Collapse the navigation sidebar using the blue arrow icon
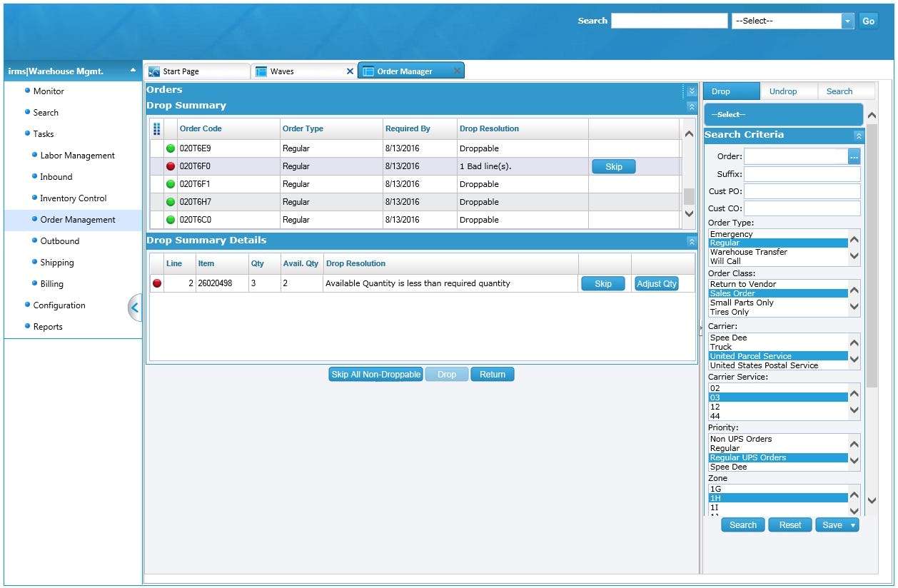 coord(136,307)
